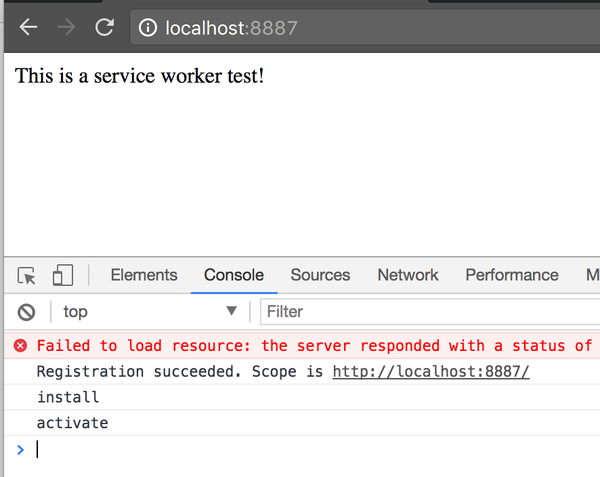Screen dimensions: 600x477
Task: Open the http://localhost:8887/ scope link
Action: tap(430, 372)
